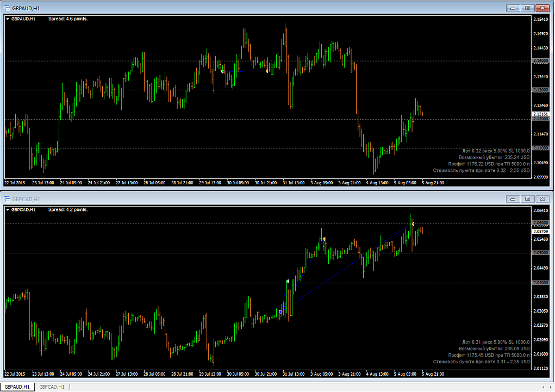
Task: Click the 2.06000 level label on GBPCAD
Action: pos(540,223)
